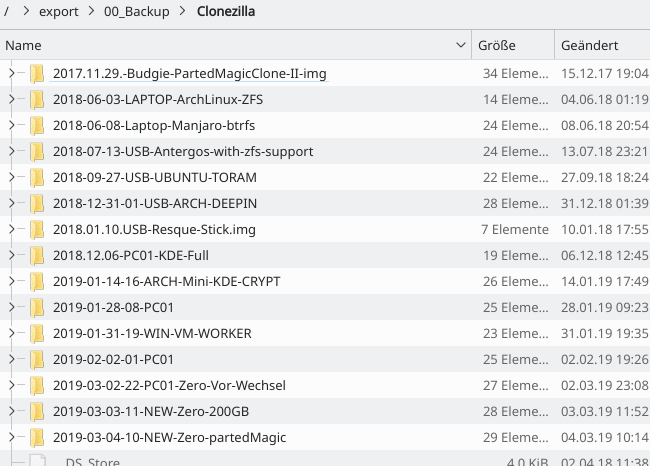This screenshot has height=466, width=650.
Task: Expand the 2018-12-31-01-USB-ARCH-DEEPIN folder
Action: pos(11,204)
